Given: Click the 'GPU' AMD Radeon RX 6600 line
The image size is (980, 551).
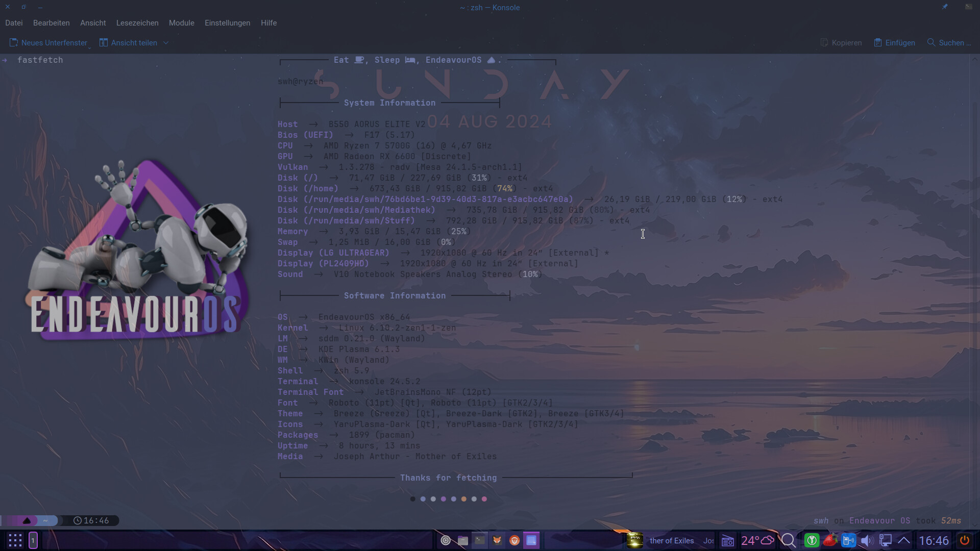Looking at the screenshot, I should pyautogui.click(x=374, y=157).
